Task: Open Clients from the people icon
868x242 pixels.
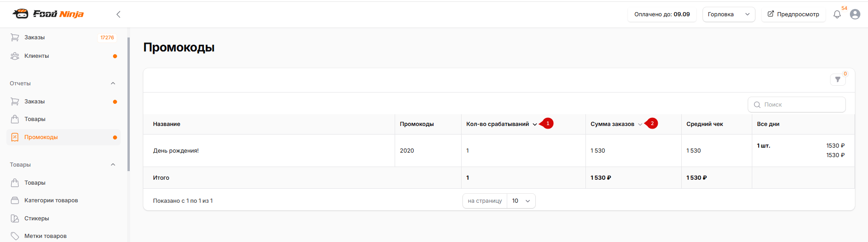Action: [15, 56]
